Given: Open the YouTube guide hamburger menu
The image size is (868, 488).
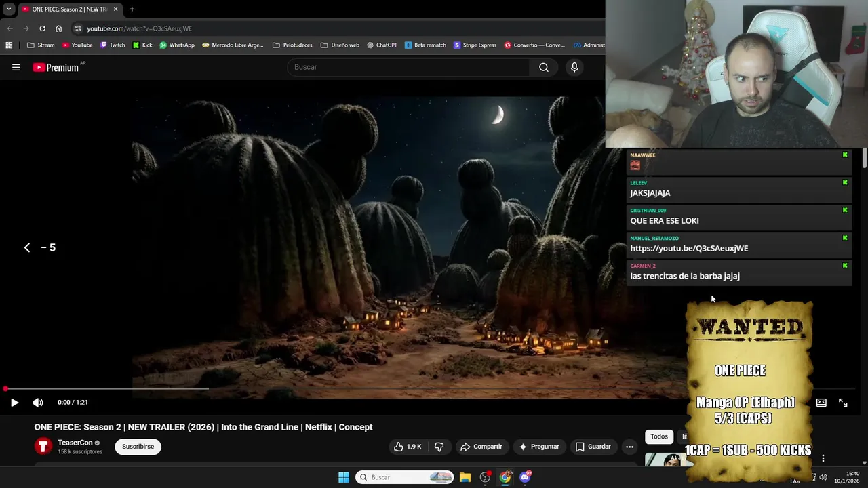Looking at the screenshot, I should 16,67.
